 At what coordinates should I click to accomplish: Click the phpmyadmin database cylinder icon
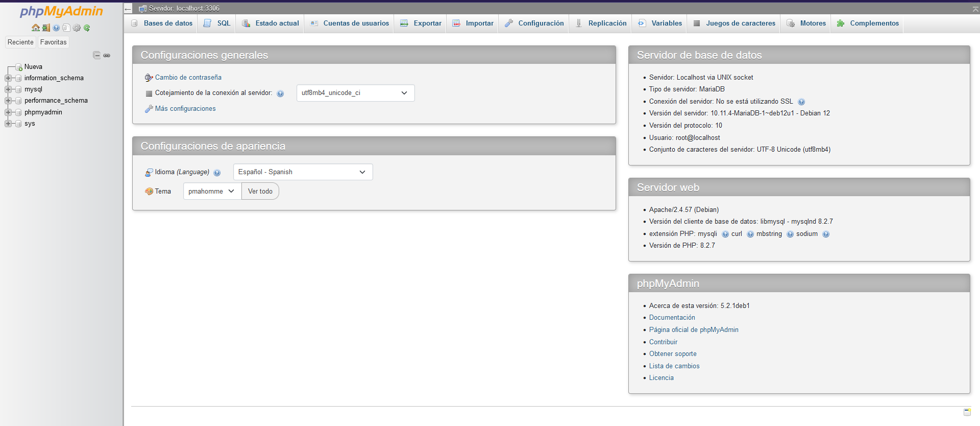pyautogui.click(x=19, y=112)
